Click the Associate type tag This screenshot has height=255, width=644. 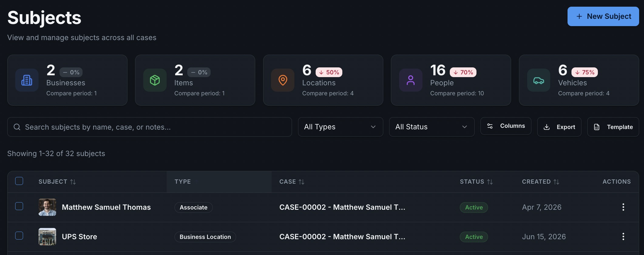[194, 207]
